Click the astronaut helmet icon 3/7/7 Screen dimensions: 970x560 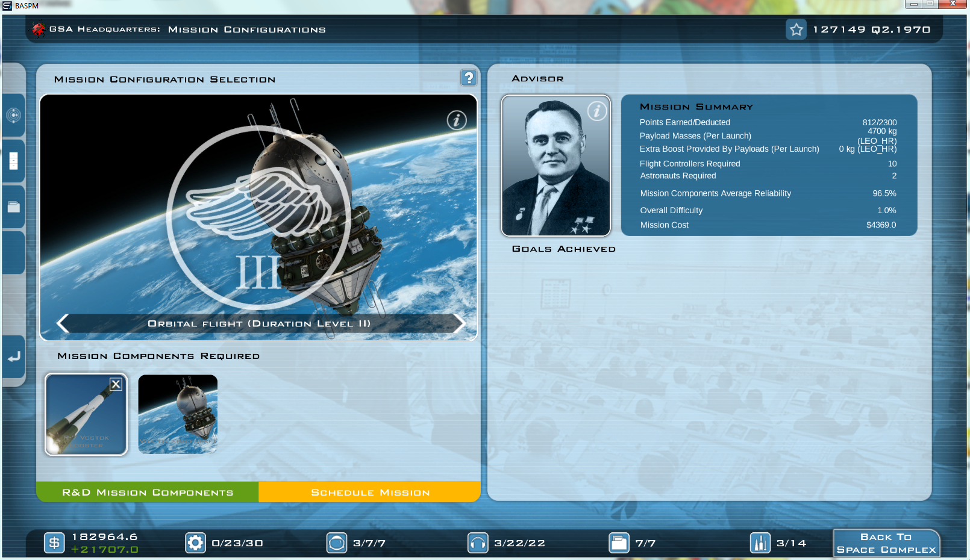pos(337,543)
